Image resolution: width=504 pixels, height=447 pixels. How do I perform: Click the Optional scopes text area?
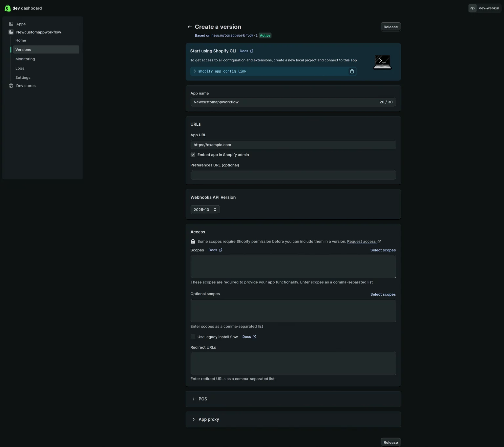coord(293,311)
